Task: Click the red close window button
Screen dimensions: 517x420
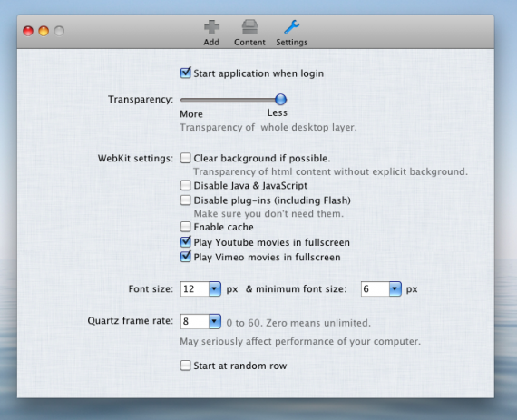Action: click(28, 31)
